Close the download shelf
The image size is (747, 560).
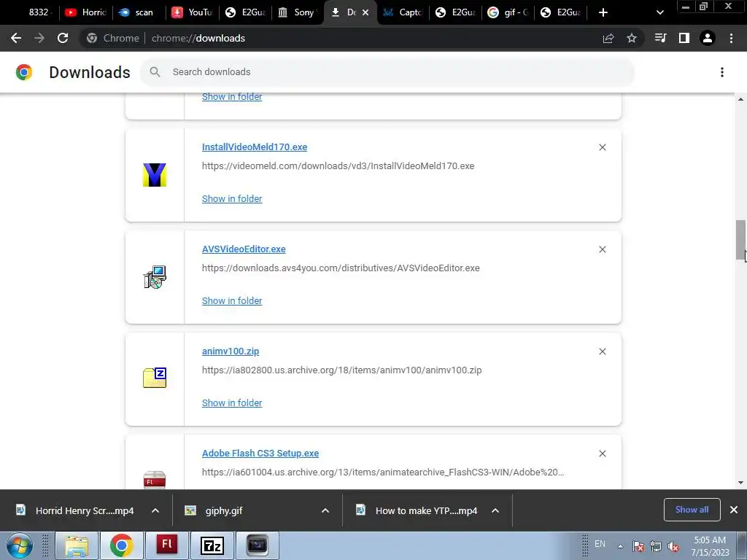click(734, 510)
